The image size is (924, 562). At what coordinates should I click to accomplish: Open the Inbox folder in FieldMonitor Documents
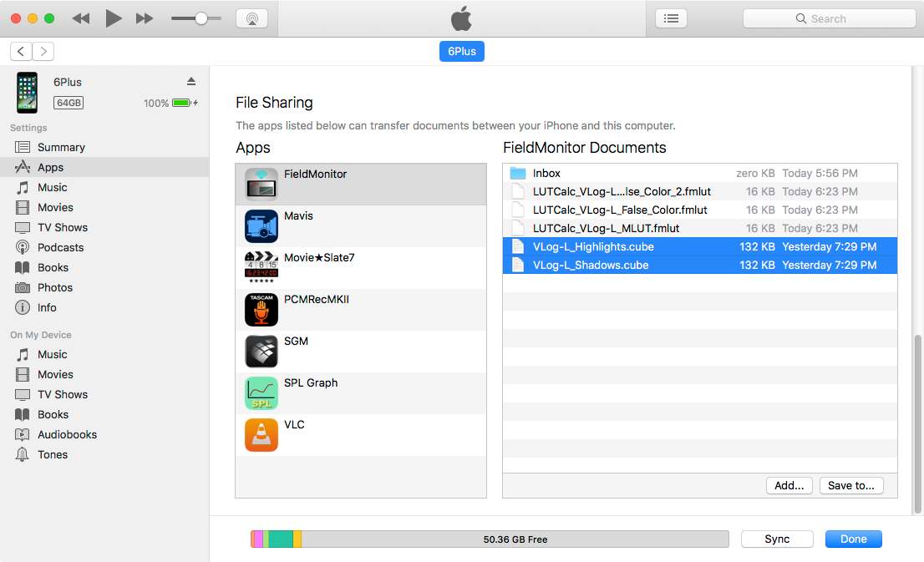[547, 173]
